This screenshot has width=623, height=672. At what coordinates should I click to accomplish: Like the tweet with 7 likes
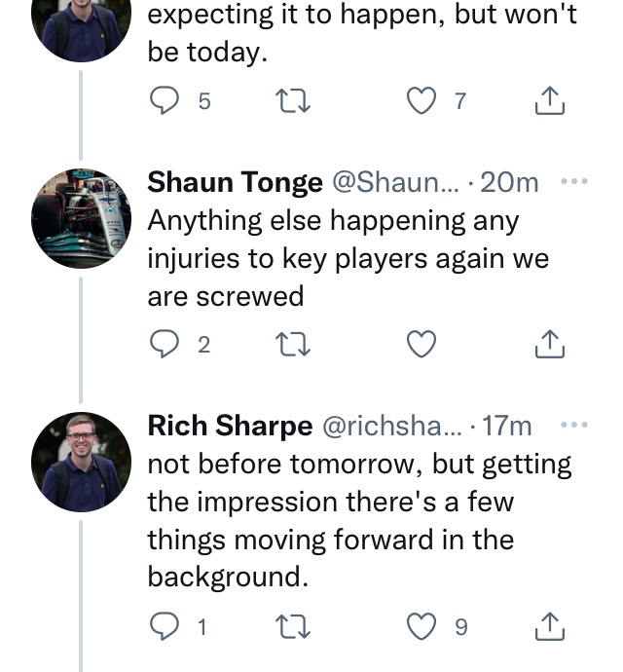click(x=421, y=100)
